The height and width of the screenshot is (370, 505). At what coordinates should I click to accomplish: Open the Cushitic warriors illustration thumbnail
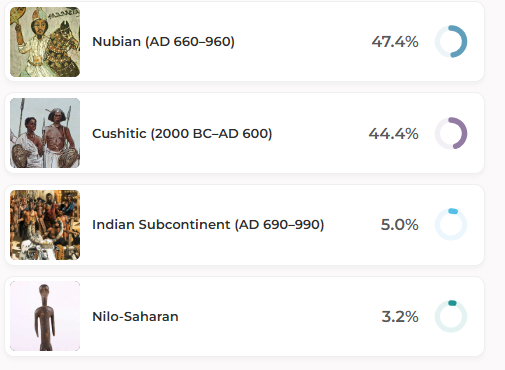(x=45, y=133)
